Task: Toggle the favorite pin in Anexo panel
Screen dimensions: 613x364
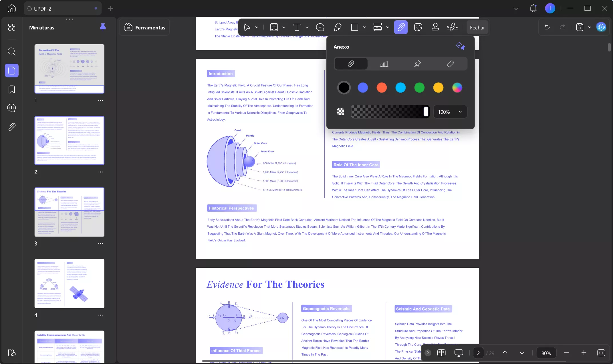Action: [x=460, y=46]
